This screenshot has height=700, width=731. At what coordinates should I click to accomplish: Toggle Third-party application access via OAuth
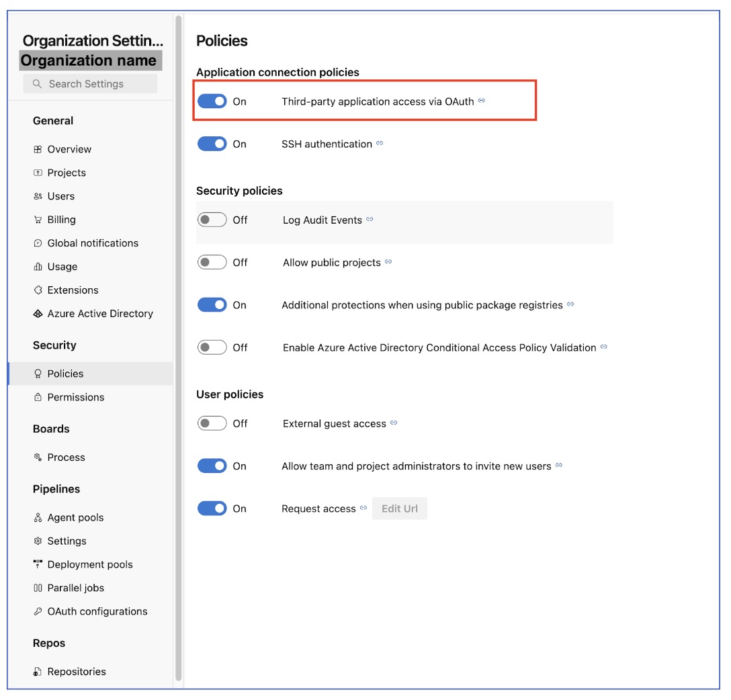pyautogui.click(x=212, y=101)
